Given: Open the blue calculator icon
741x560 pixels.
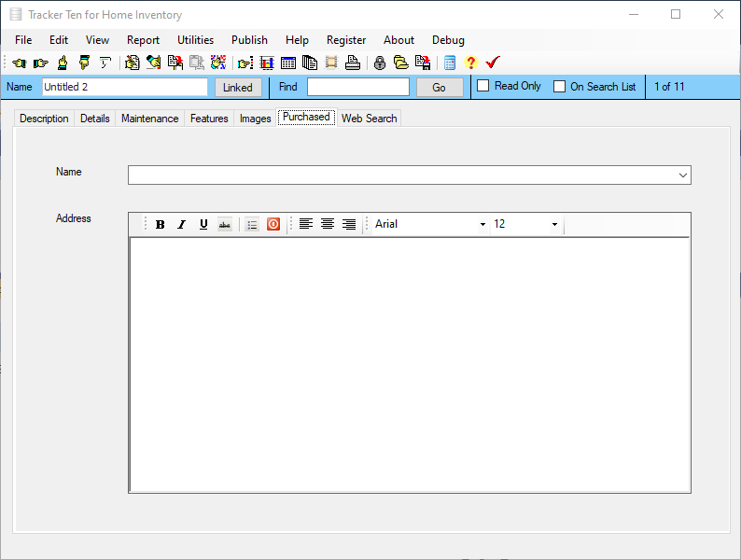Looking at the screenshot, I should coord(450,63).
